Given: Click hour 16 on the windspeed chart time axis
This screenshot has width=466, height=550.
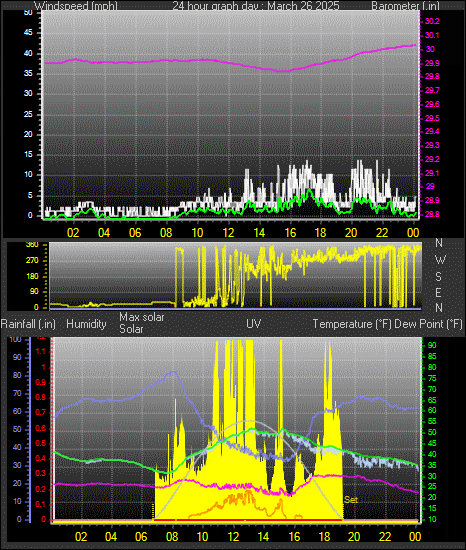Looking at the screenshot, I should click(290, 233).
